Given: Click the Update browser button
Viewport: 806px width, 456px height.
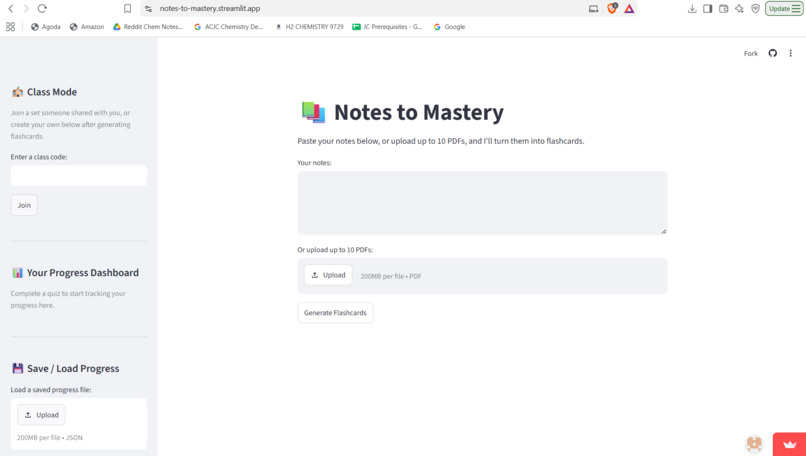Looking at the screenshot, I should point(784,8).
